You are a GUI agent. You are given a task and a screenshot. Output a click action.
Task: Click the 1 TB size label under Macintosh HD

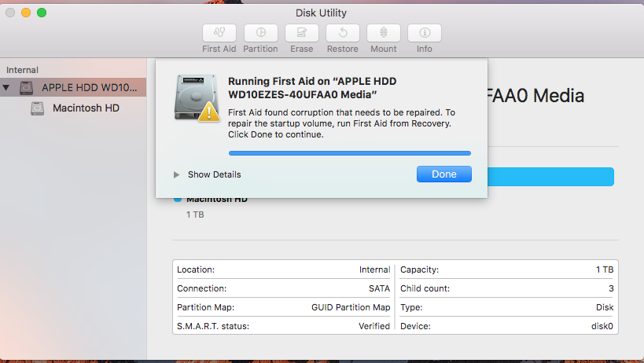tap(195, 214)
